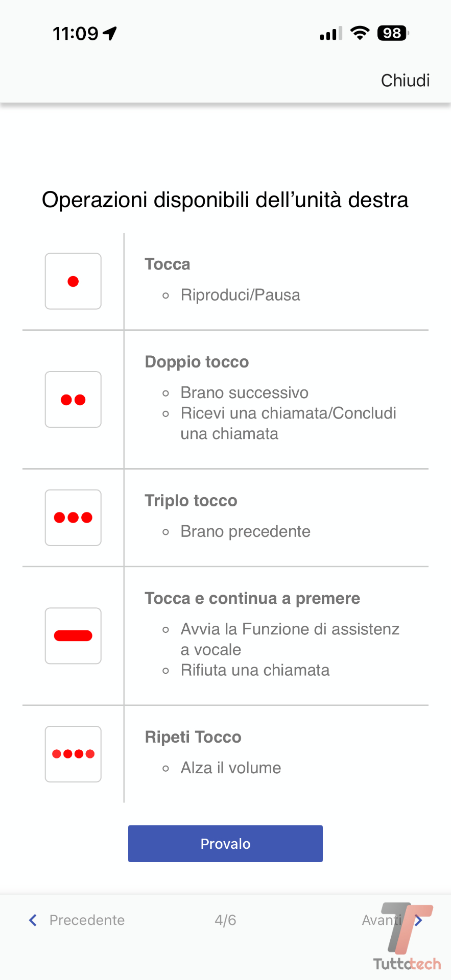
Task: Tap the battery indicator in status bar
Action: point(393,34)
